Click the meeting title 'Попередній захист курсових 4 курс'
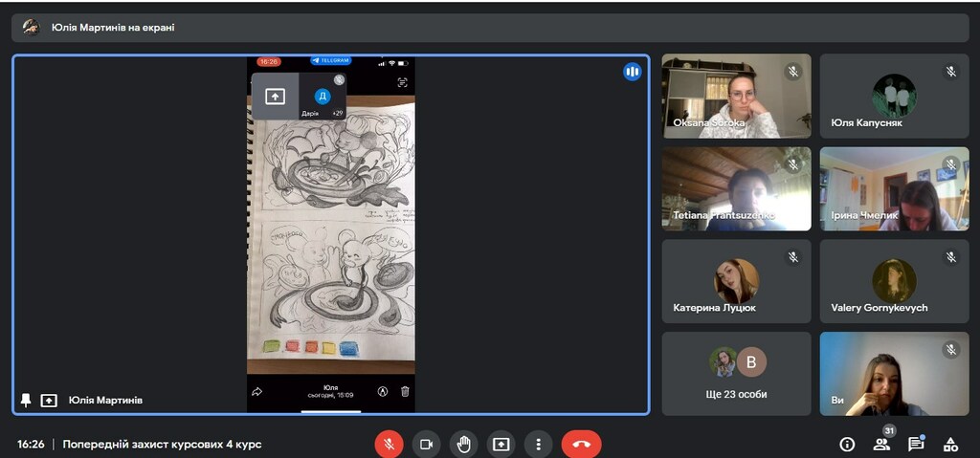The image size is (980, 458). 162,445
